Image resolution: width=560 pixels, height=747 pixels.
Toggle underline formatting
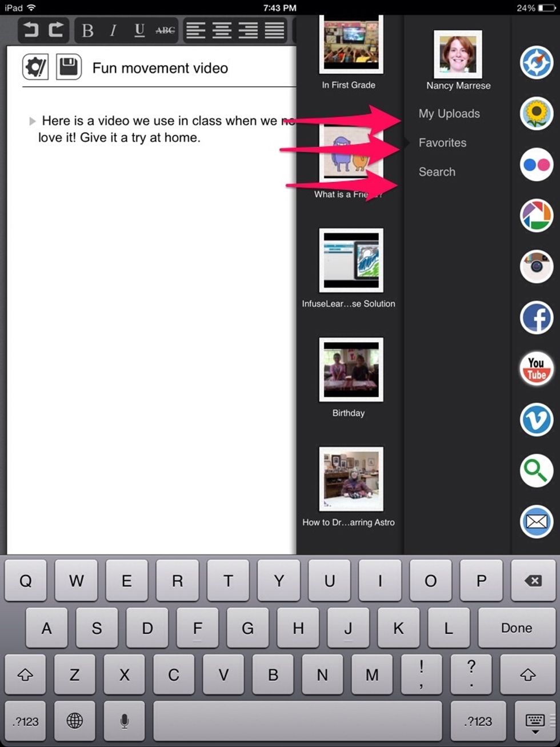point(139,31)
